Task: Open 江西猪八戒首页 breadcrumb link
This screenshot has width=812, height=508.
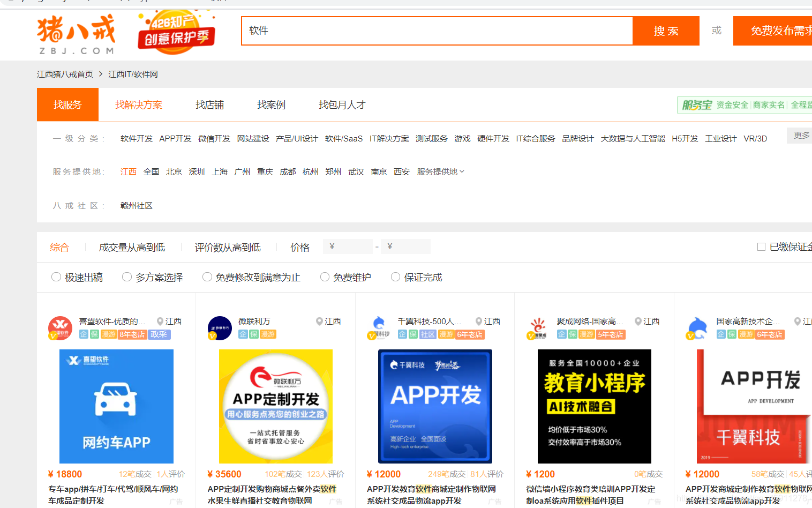Action: coord(65,74)
